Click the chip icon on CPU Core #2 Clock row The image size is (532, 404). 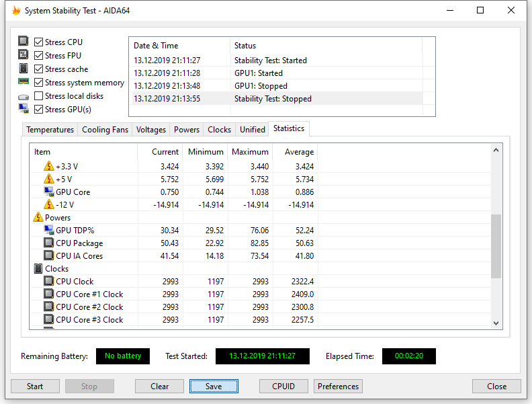[x=49, y=307]
